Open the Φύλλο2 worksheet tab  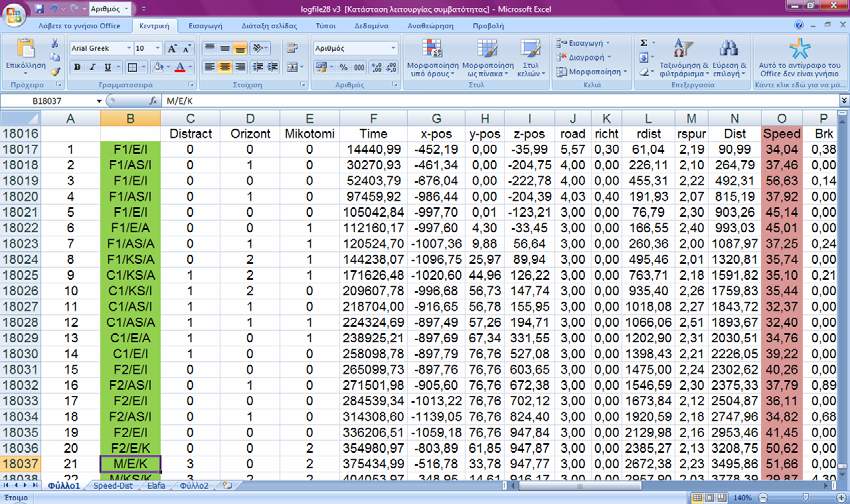click(194, 486)
